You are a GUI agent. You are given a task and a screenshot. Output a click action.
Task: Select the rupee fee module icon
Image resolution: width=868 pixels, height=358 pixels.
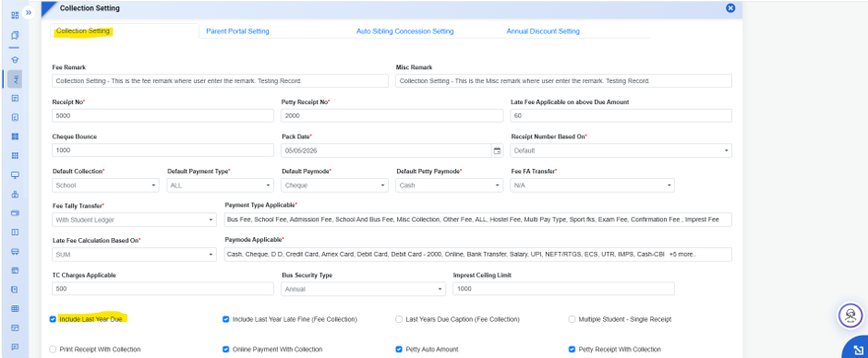pyautogui.click(x=15, y=78)
